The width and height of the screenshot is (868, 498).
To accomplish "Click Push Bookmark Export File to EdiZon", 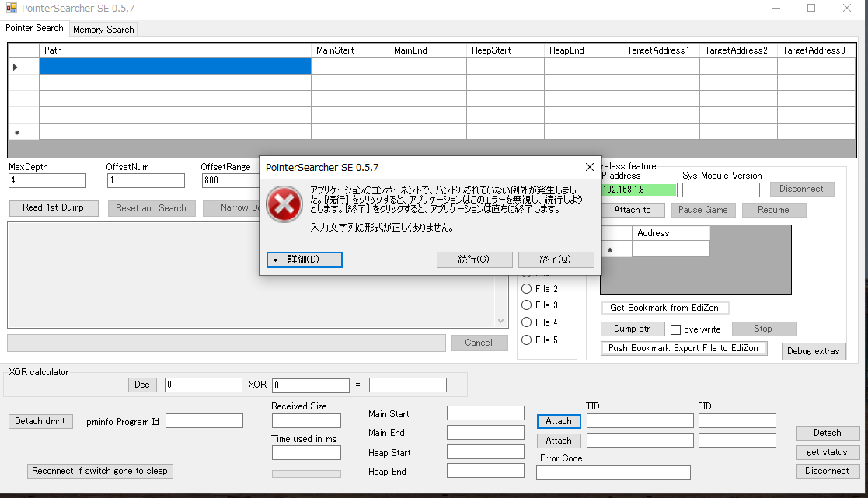I will click(684, 348).
